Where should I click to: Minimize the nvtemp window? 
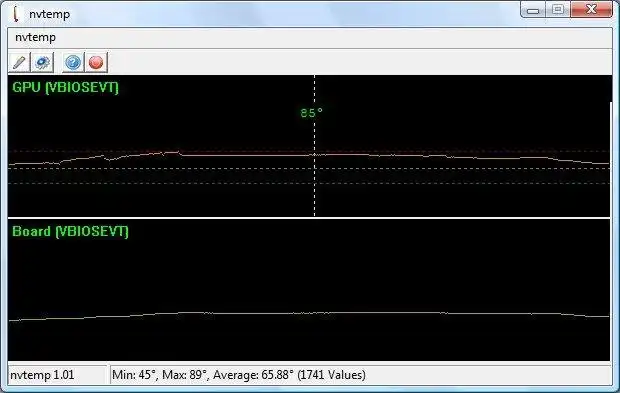[x=533, y=10]
